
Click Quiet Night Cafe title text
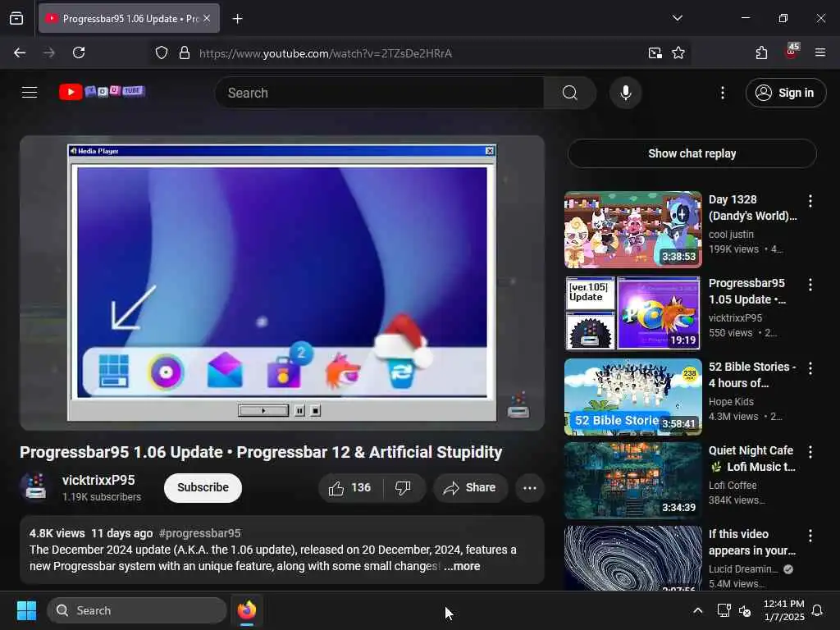(x=752, y=459)
